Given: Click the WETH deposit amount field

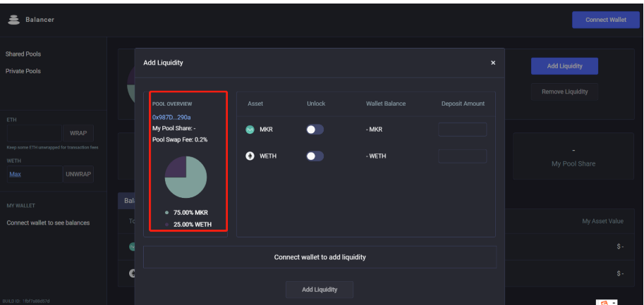Looking at the screenshot, I should [x=463, y=156].
